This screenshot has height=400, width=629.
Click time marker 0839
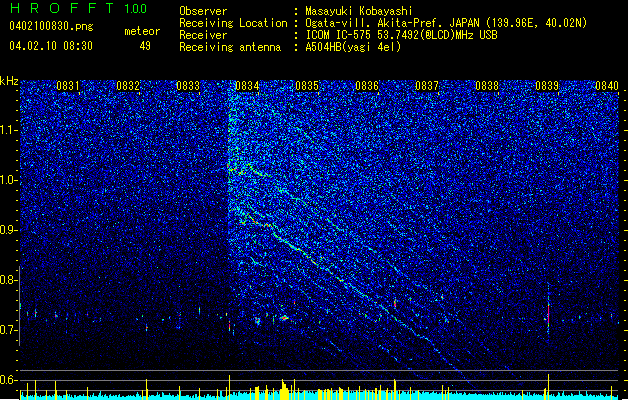tap(547, 86)
